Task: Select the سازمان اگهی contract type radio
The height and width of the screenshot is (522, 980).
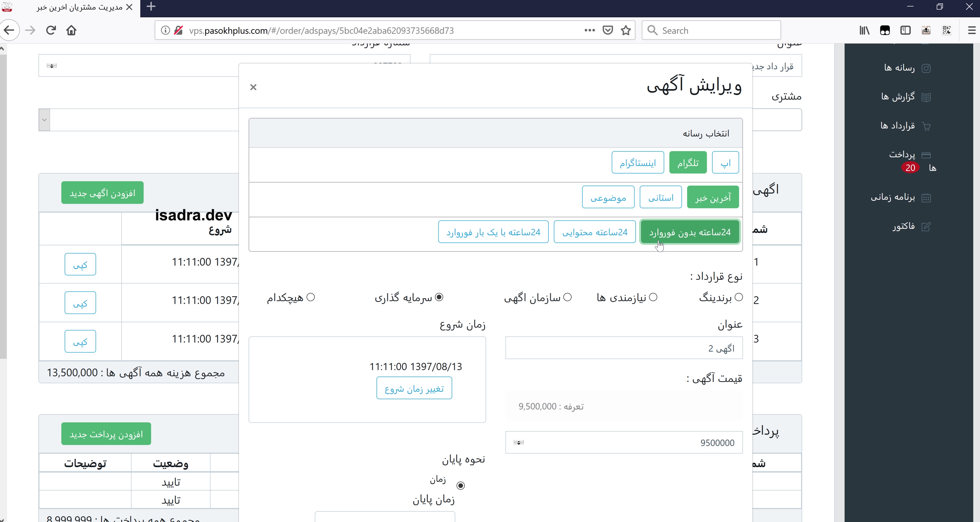Action: (567, 297)
